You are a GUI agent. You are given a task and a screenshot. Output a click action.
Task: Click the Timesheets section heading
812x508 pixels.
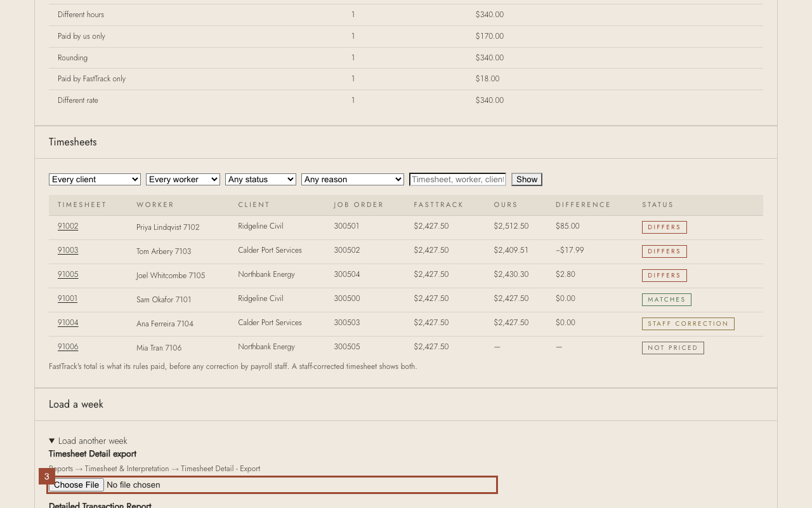pos(73,142)
